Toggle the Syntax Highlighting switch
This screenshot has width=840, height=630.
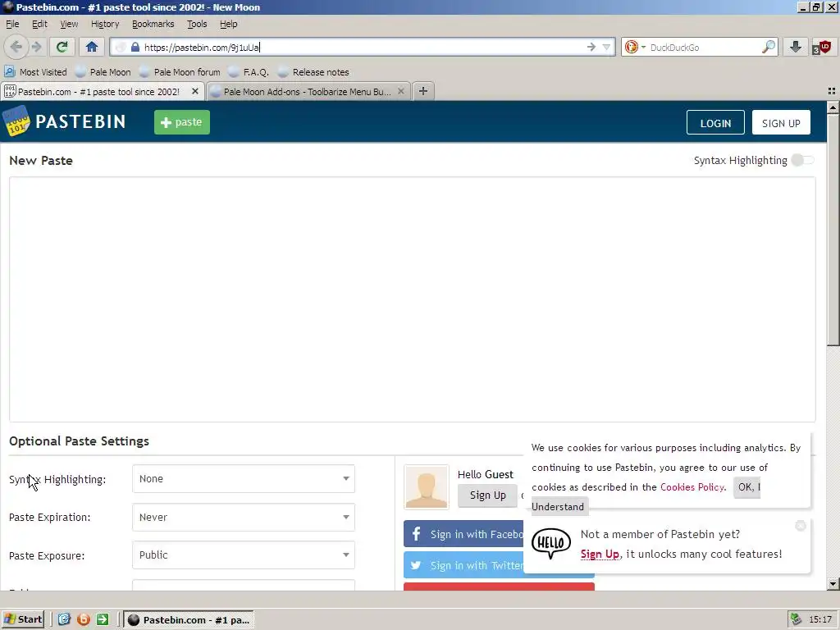click(802, 160)
